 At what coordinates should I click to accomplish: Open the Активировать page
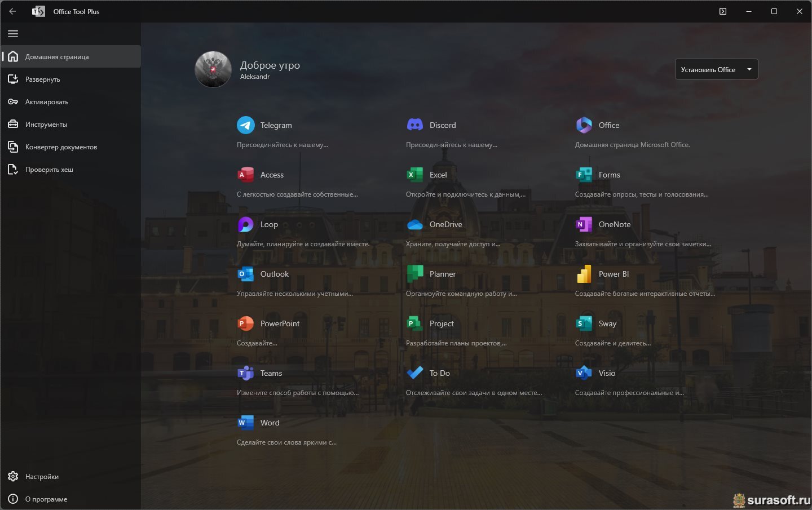click(71, 101)
